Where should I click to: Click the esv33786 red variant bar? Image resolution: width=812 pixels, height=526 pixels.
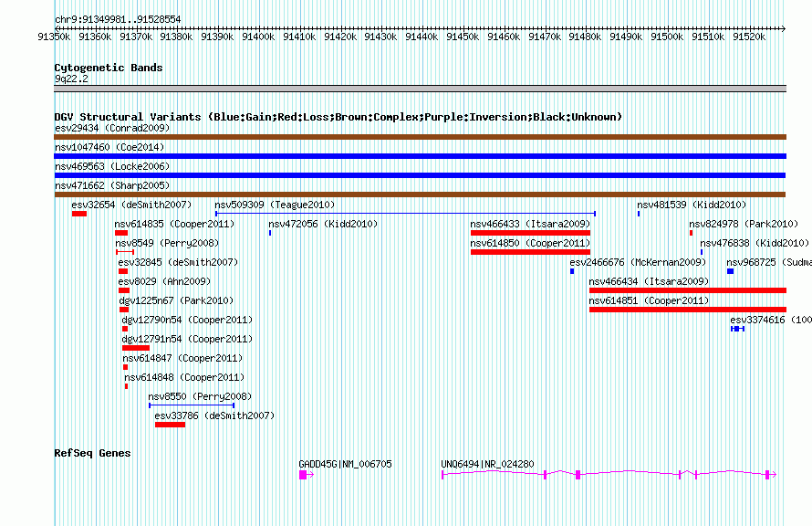[x=170, y=425]
